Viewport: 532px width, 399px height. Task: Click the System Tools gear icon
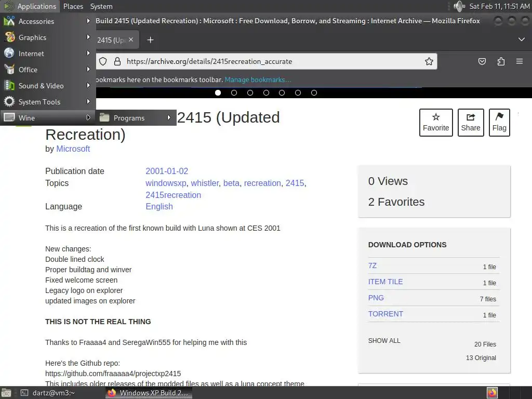(x=9, y=101)
